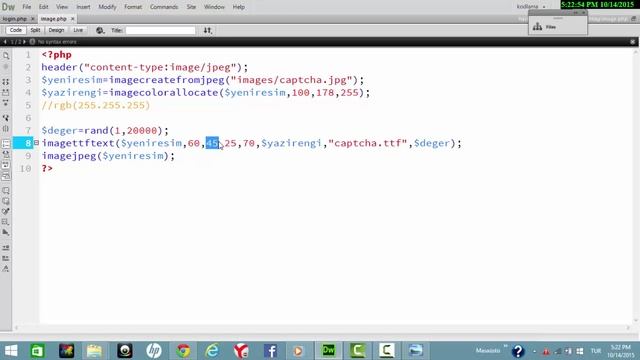Expand the collapsed Files panel dock
Screen dimensions: 640x360
point(576,13)
